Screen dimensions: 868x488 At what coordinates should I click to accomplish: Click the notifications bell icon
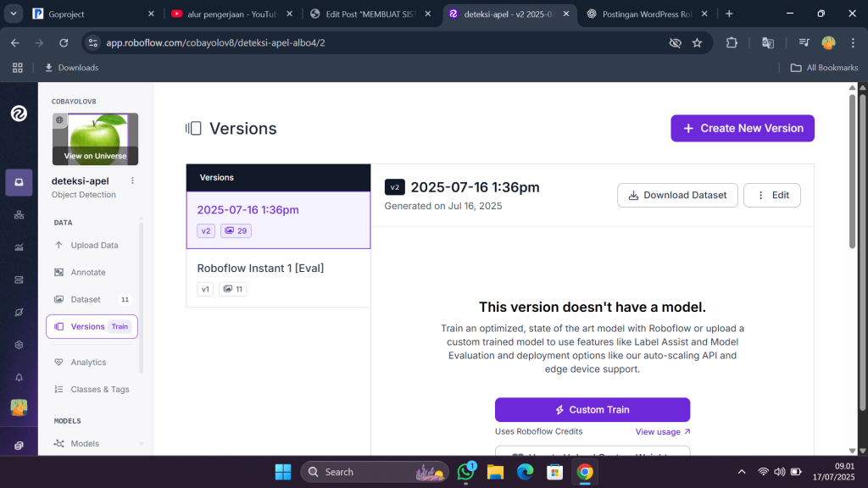coord(19,377)
